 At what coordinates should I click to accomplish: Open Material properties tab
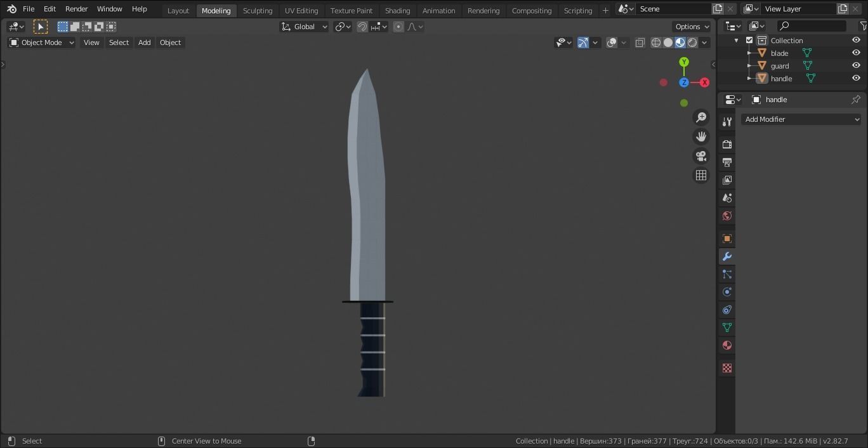click(727, 345)
